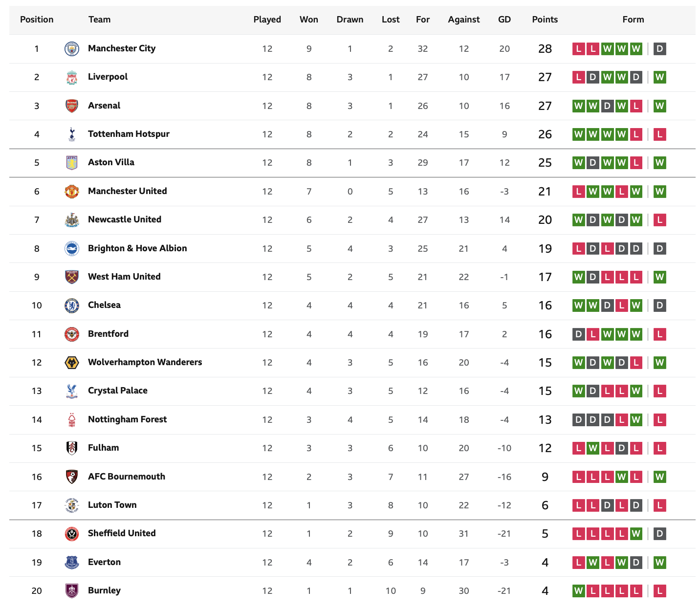Image resolution: width=700 pixels, height=611 pixels.
Task: Click the GD column header
Action: tap(504, 20)
